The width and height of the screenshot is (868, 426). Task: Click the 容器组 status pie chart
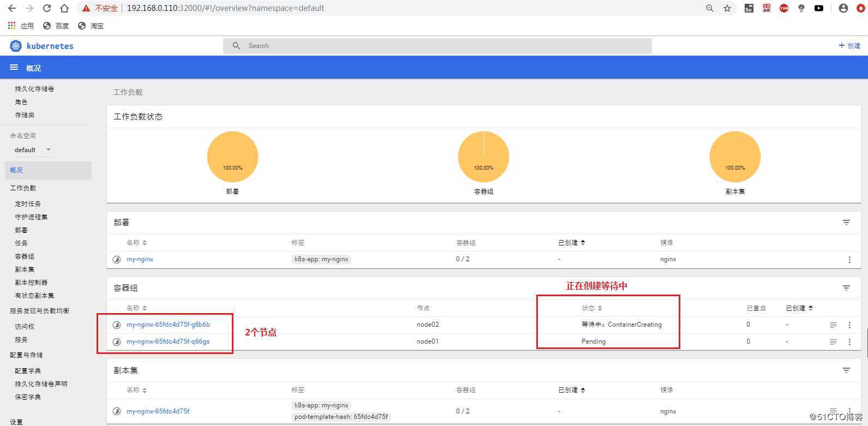483,157
